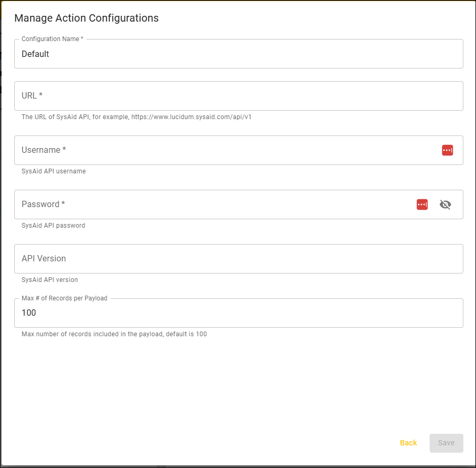Click the Back button

click(408, 443)
